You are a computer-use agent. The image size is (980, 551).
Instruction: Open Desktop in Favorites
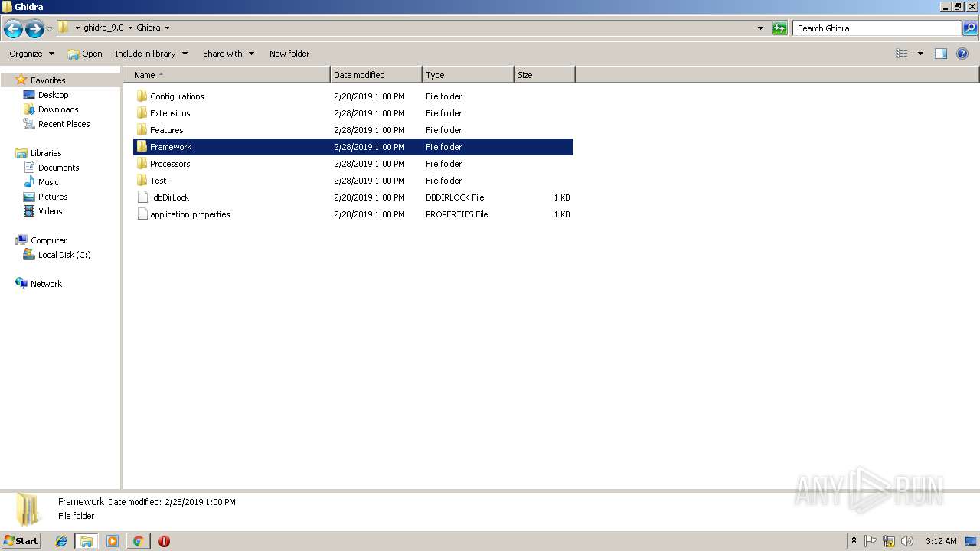(53, 95)
